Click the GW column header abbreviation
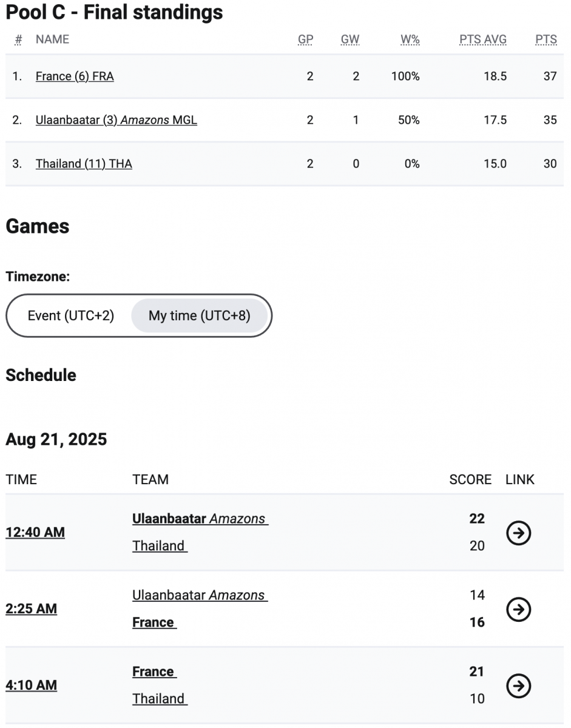The image size is (571, 728). pyautogui.click(x=350, y=39)
